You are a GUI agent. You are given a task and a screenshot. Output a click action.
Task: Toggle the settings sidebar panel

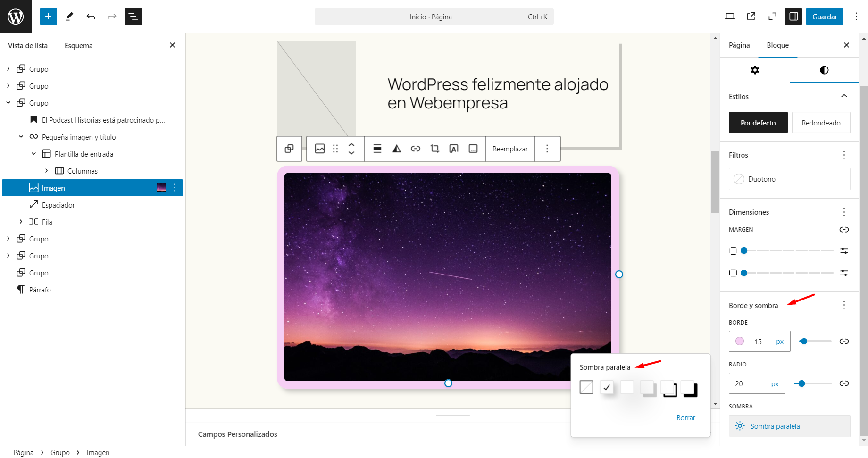793,17
